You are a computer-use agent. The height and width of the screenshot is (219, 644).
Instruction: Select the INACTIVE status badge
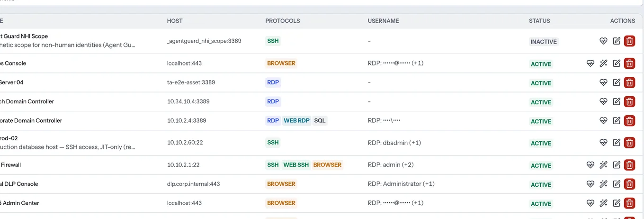tap(544, 42)
